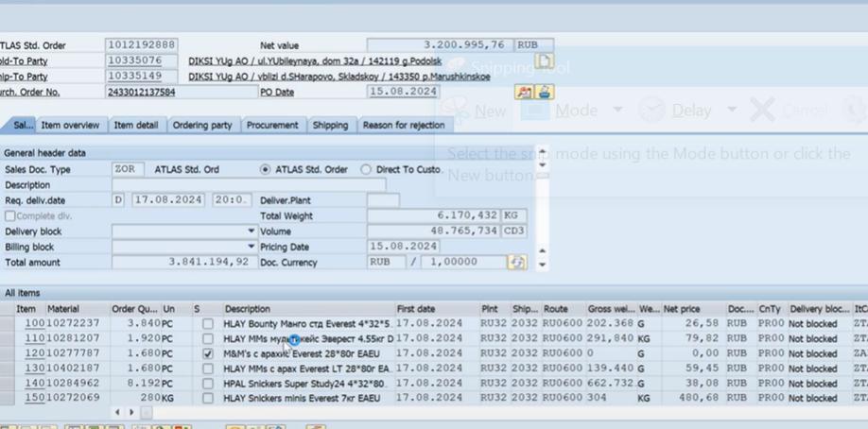Click the document icon beside Net value
Image resolution: width=868 pixels, height=429 pixels.
[x=544, y=60]
